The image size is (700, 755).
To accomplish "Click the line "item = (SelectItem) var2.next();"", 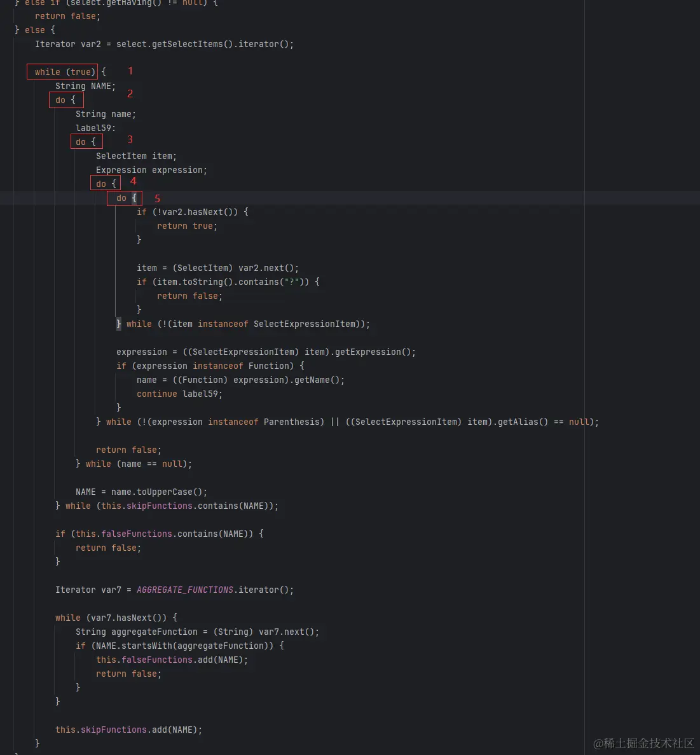I will (217, 268).
